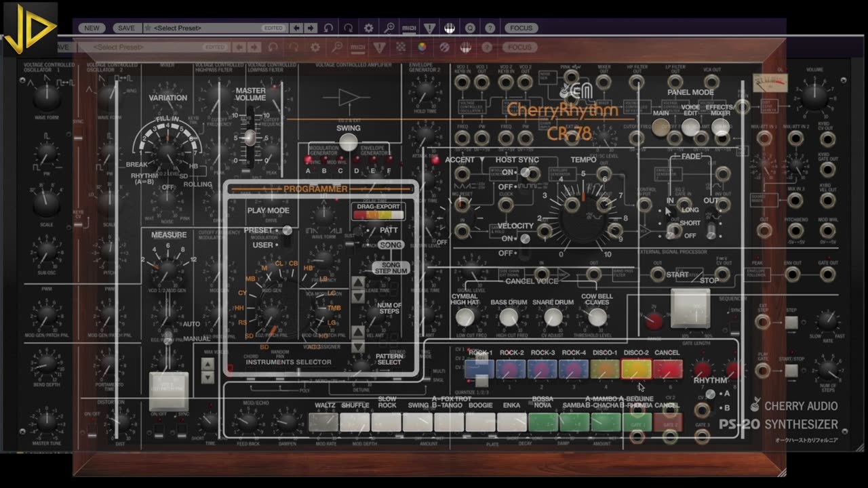This screenshot has height=488, width=868.
Task: Click the zoom magnifier in the PS-20 toolbar
Action: [x=336, y=47]
